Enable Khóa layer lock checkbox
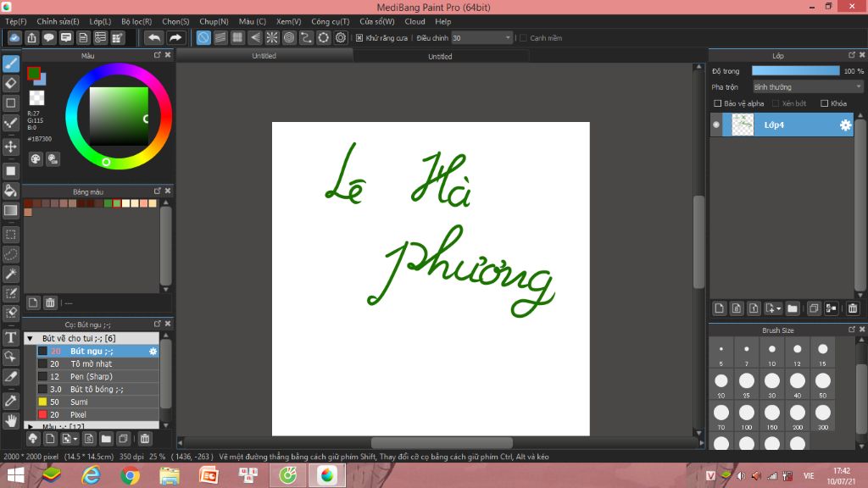The image size is (868, 488). click(824, 103)
